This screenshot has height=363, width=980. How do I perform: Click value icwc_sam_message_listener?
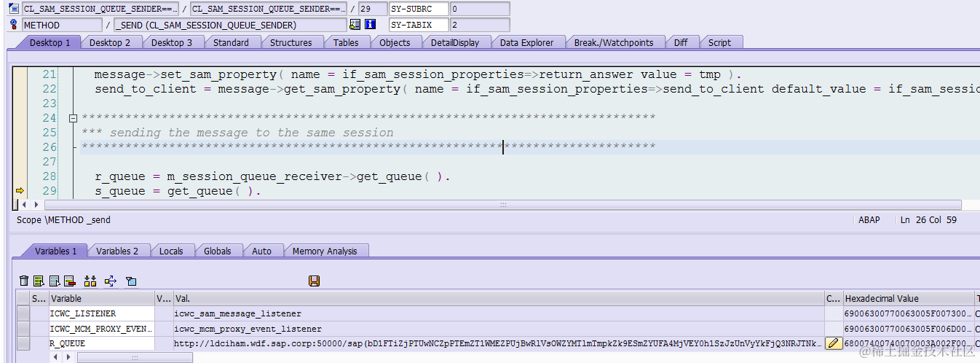[237, 313]
